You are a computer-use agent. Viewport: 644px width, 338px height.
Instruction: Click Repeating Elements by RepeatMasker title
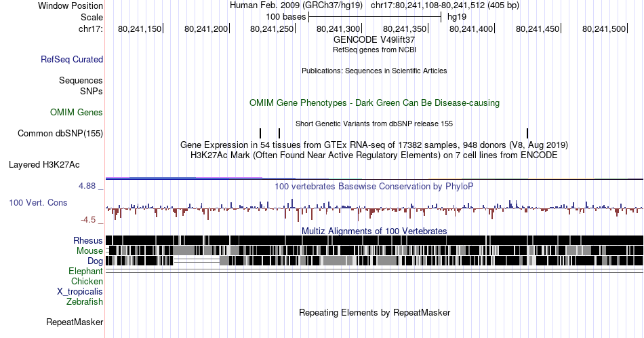coord(374,312)
